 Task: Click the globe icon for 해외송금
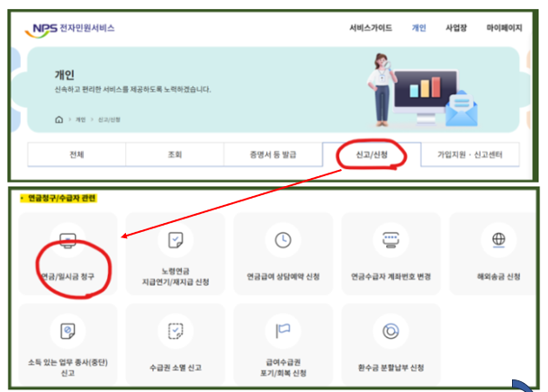pos(499,240)
